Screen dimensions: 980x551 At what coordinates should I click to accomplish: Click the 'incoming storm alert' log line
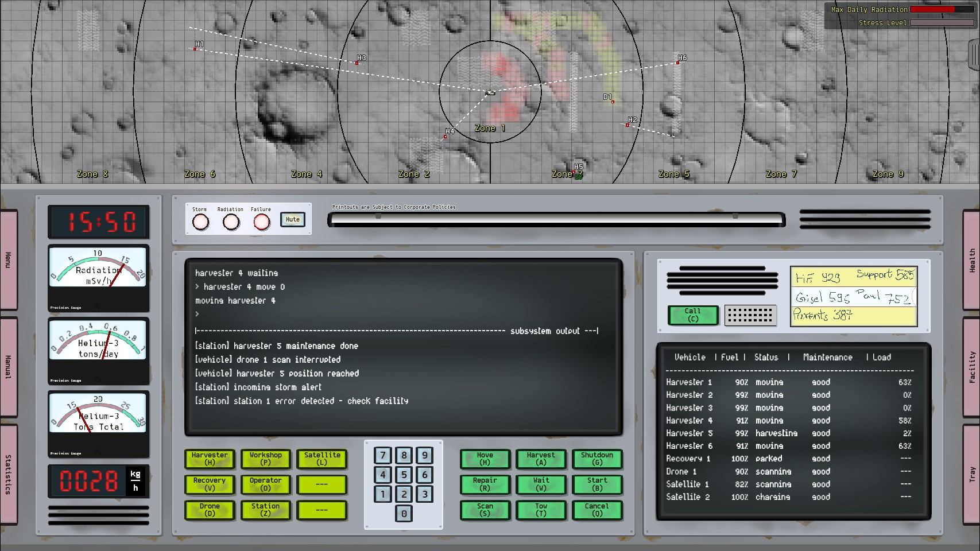tap(258, 387)
